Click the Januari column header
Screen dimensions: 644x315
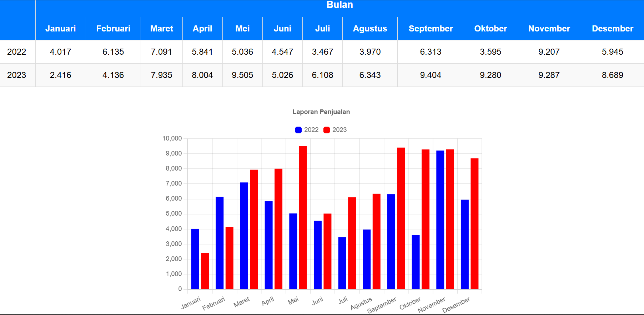[61, 29]
